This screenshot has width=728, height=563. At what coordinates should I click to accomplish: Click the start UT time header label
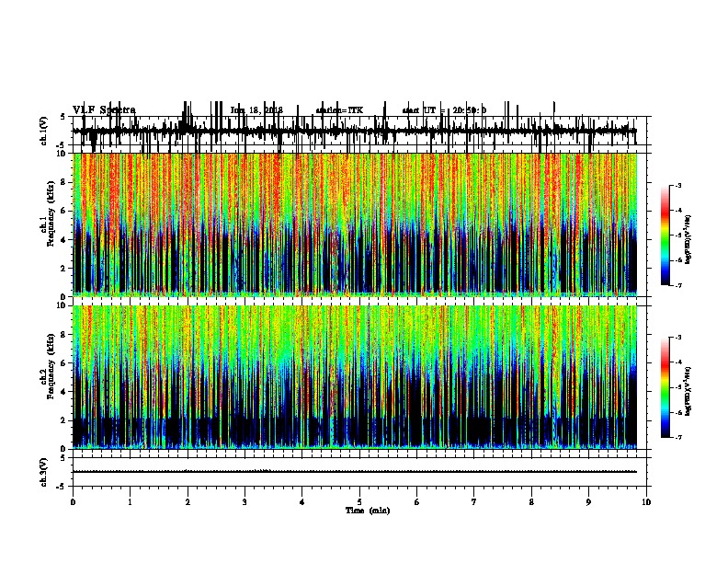[444, 110]
